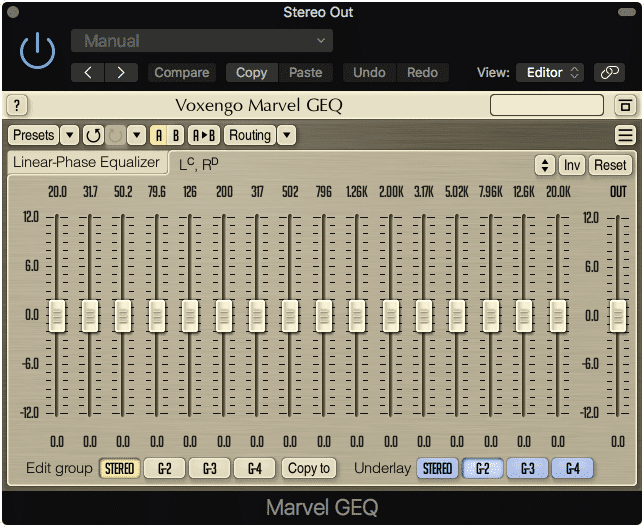Click the undo arrow in Voxengo toolbar

tap(93, 135)
